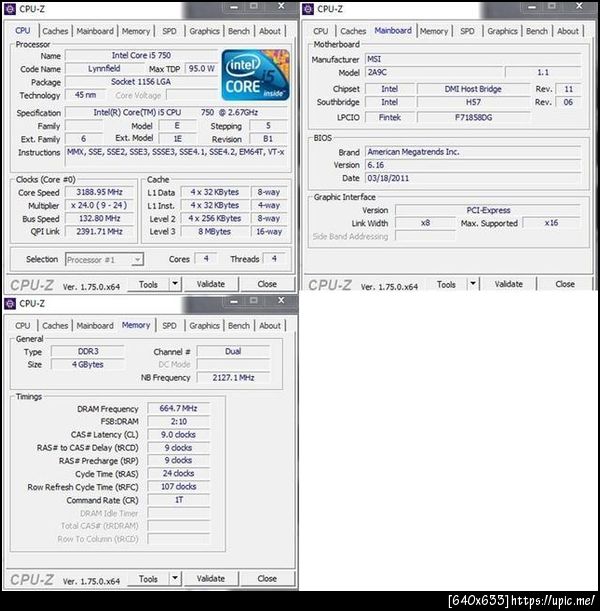Click the BIOS date 03/18/2011 field
600x611 pixels.
(473, 178)
